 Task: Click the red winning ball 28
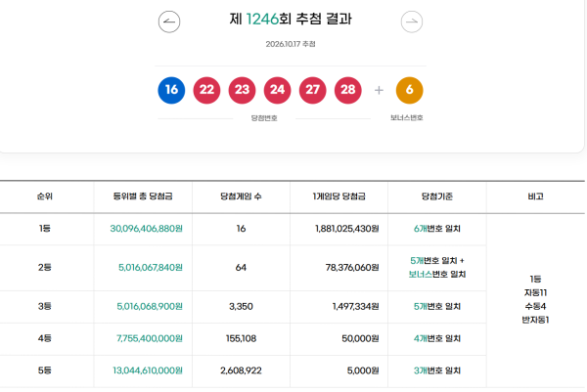pos(348,90)
